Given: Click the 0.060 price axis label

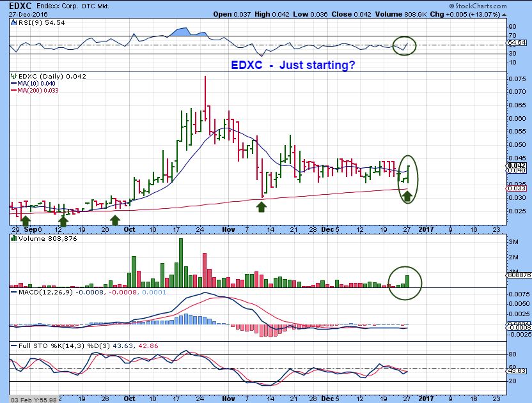Looking at the screenshot, I should tap(518, 118).
